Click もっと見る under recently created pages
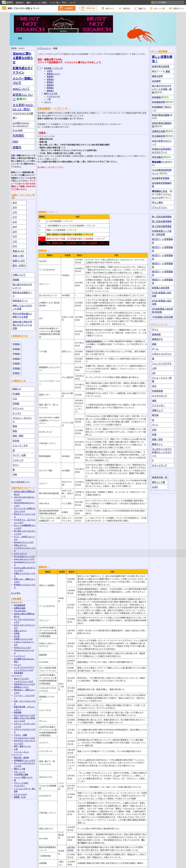This screenshot has width=186, height=868. [x=16, y=593]
